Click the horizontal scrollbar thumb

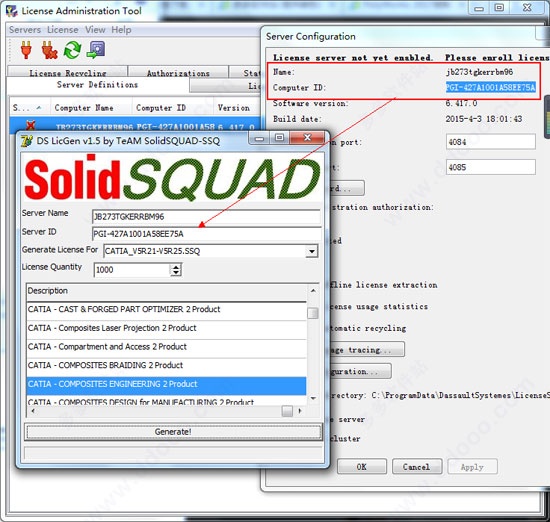pos(287,411)
